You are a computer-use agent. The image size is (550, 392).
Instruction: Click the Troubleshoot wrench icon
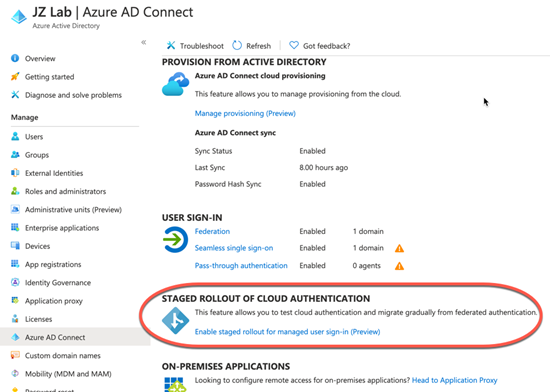click(171, 45)
